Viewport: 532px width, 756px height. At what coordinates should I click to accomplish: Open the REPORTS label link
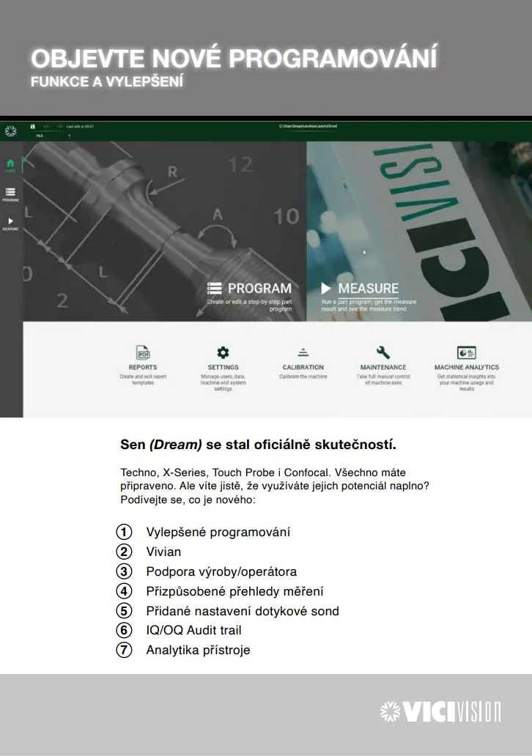(143, 368)
